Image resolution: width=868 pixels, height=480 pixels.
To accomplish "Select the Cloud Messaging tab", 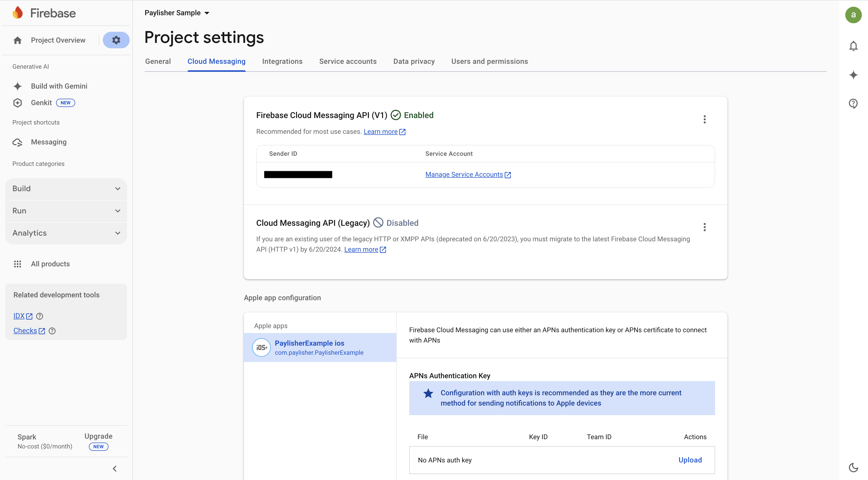I will coord(216,61).
